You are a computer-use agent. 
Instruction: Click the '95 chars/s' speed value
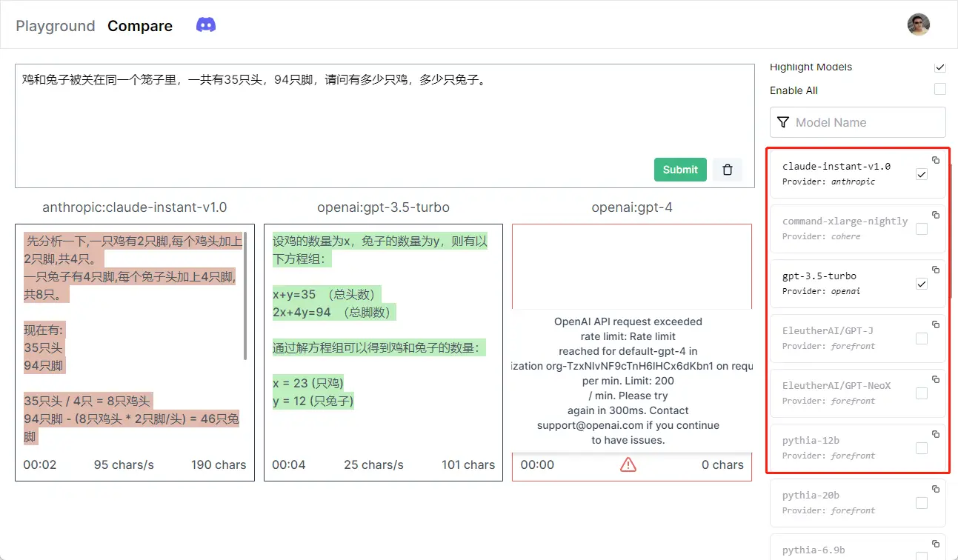[x=124, y=464]
